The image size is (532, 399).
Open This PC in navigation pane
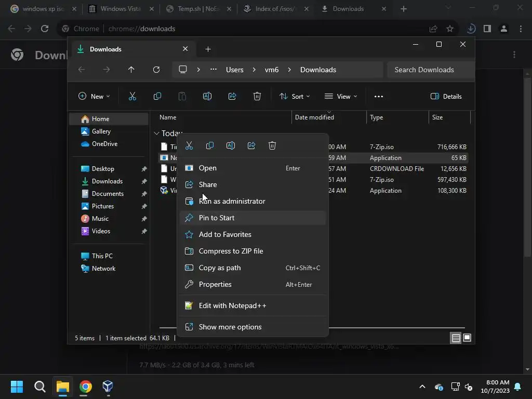pos(109,256)
